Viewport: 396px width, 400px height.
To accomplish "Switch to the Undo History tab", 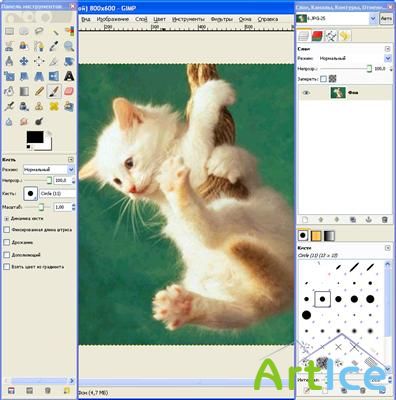I will pyautogui.click(x=344, y=36).
